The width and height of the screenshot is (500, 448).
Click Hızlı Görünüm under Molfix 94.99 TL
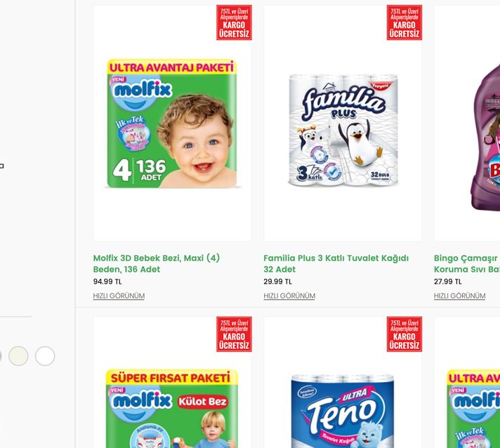tap(119, 296)
